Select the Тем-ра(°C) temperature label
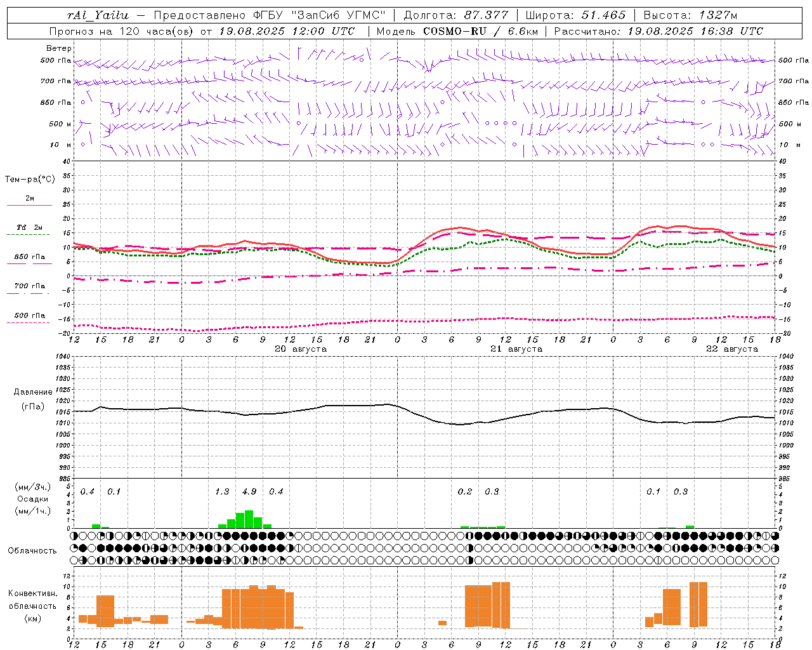The height and width of the screenshot is (650, 812). (30, 180)
